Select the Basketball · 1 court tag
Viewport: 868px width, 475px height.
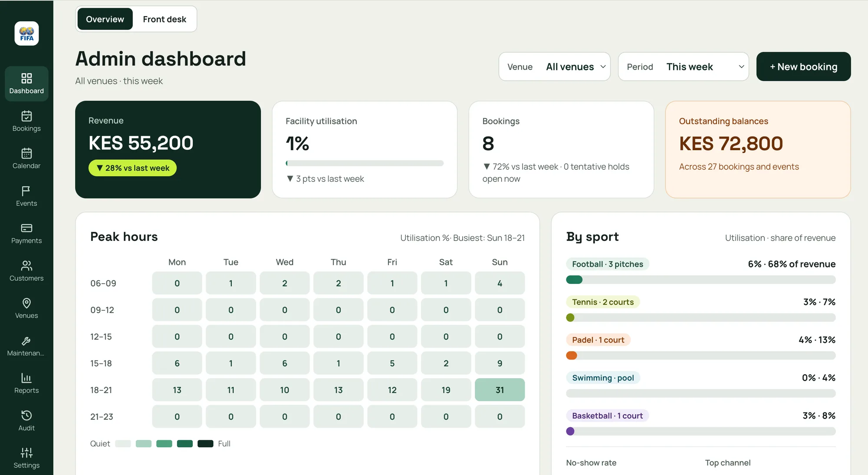(608, 416)
